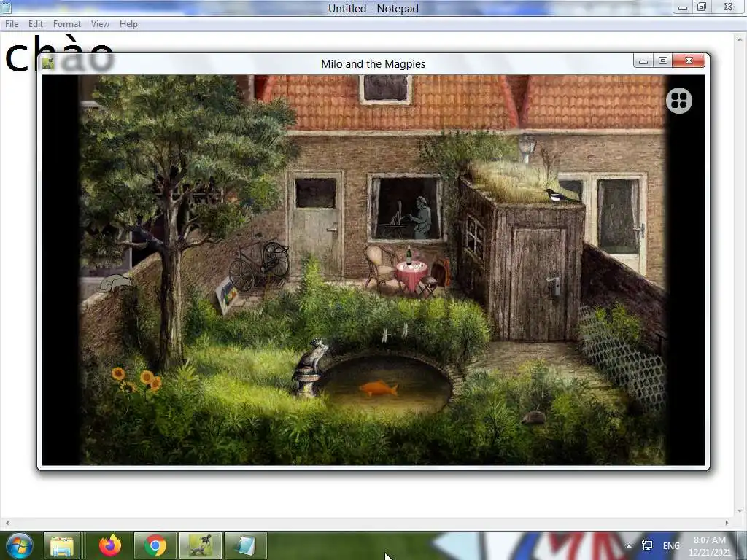Viewport: 747px width, 560px height.
Task: Open the game's four-dot menu button
Action: click(679, 101)
